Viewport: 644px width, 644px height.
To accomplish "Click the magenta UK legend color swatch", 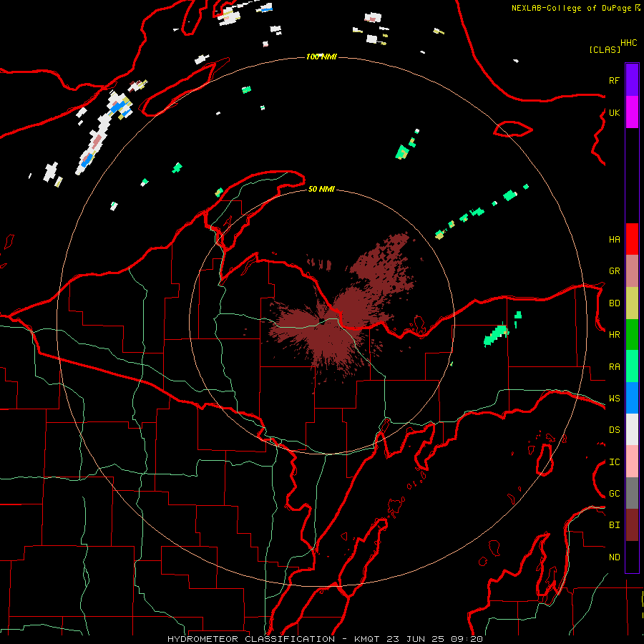I will click(x=632, y=112).
